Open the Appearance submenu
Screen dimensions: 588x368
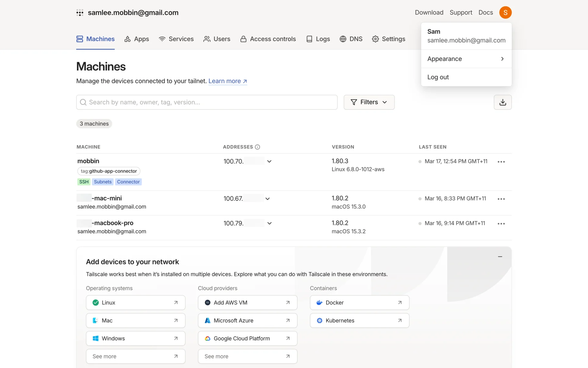[466, 59]
